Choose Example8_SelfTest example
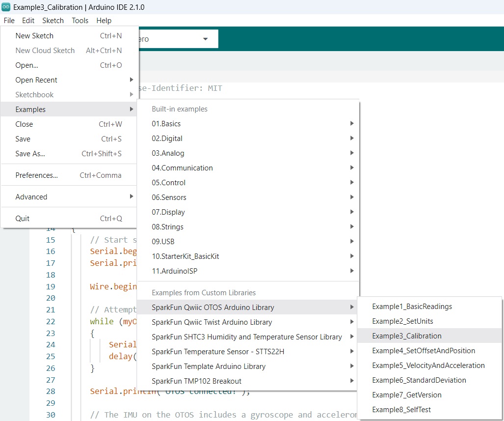The height and width of the screenshot is (421, 504). (401, 410)
